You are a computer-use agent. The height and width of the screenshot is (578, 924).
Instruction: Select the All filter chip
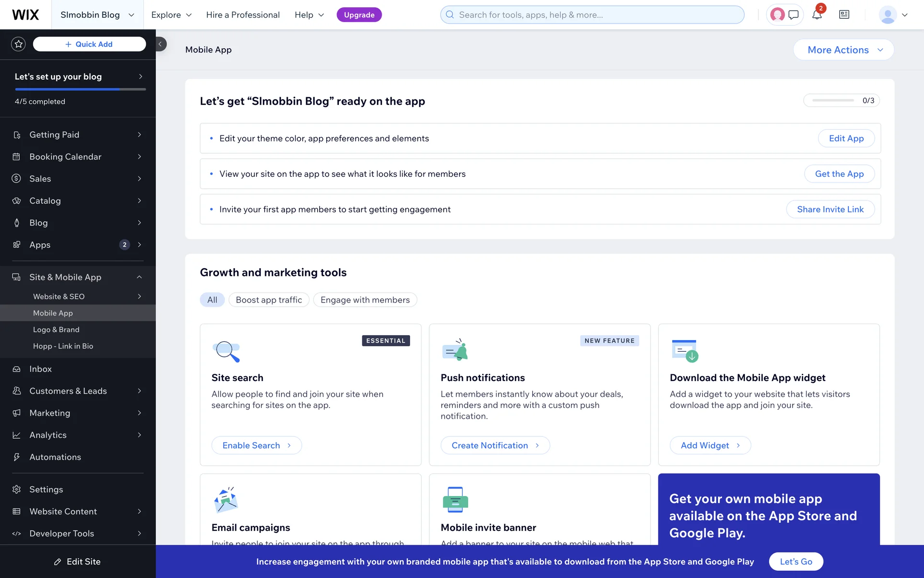(212, 300)
